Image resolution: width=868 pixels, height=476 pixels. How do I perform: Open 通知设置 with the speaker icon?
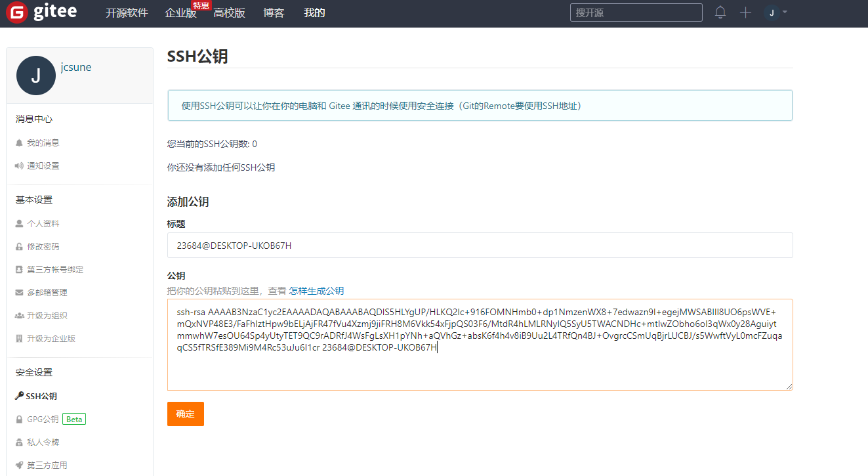click(x=43, y=165)
